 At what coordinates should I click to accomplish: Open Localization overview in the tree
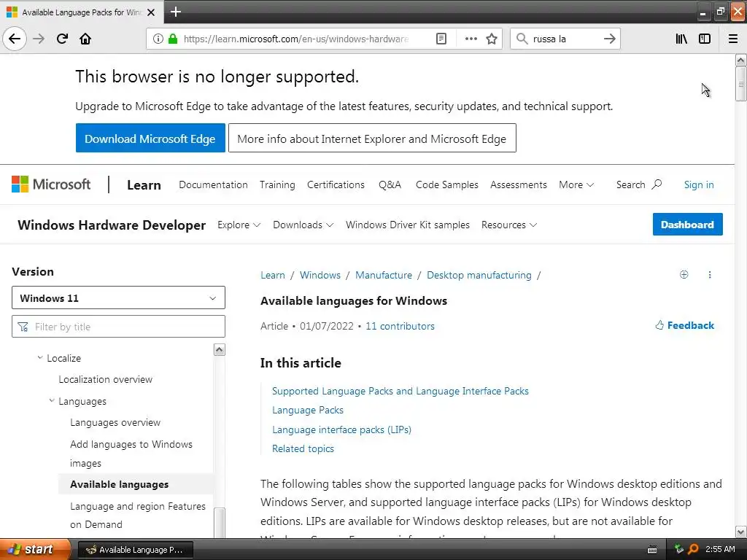[105, 379]
